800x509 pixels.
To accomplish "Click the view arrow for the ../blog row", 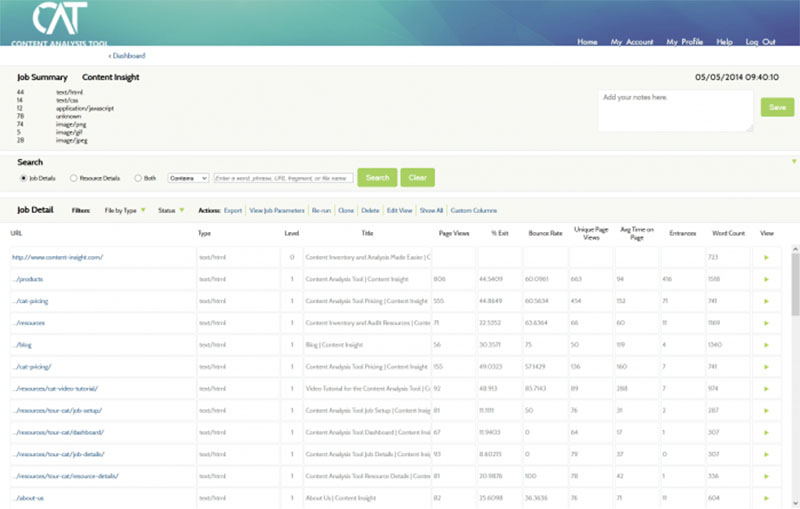I will [x=767, y=344].
